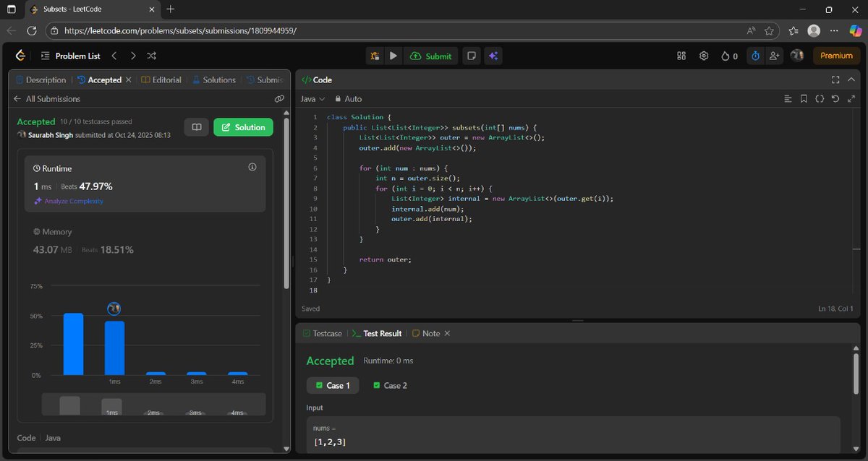Open the LeetCode home logo
Viewport: 868px width, 461px height.
click(20, 56)
